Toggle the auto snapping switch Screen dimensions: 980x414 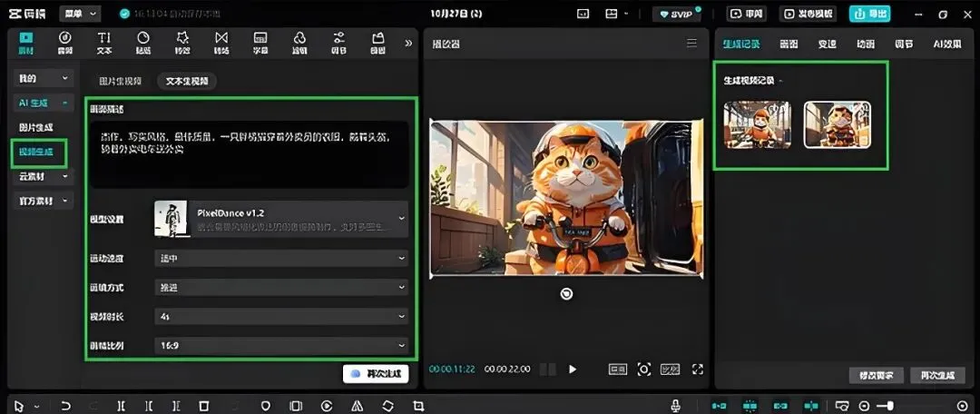[x=750, y=406]
